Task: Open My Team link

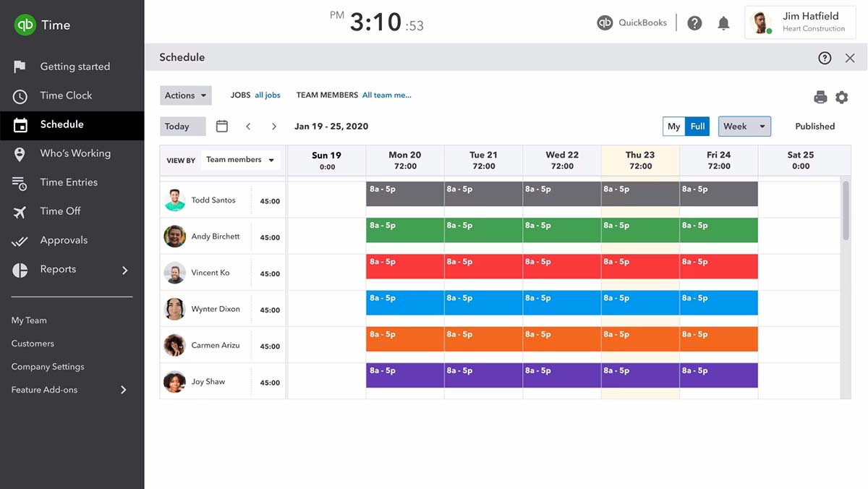Action: click(29, 320)
